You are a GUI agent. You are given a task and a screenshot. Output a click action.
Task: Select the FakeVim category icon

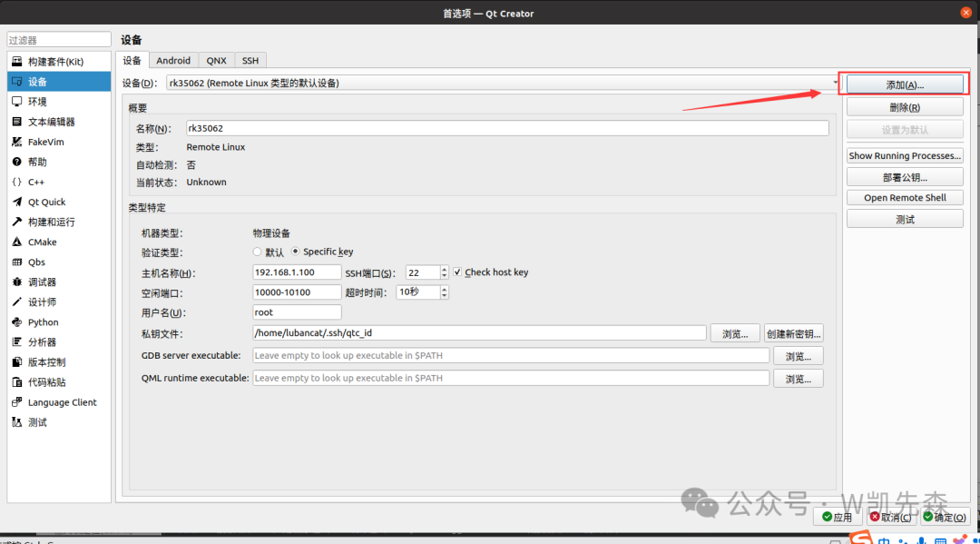point(17,142)
